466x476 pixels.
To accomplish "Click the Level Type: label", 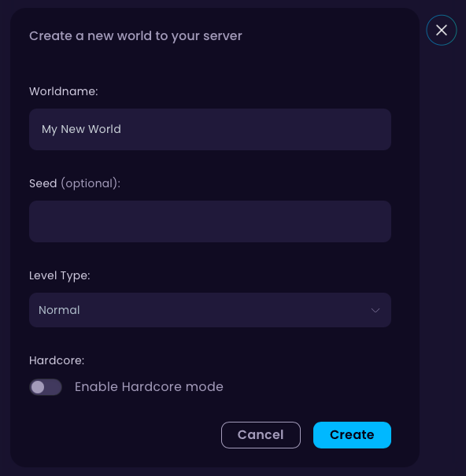I will [60, 275].
